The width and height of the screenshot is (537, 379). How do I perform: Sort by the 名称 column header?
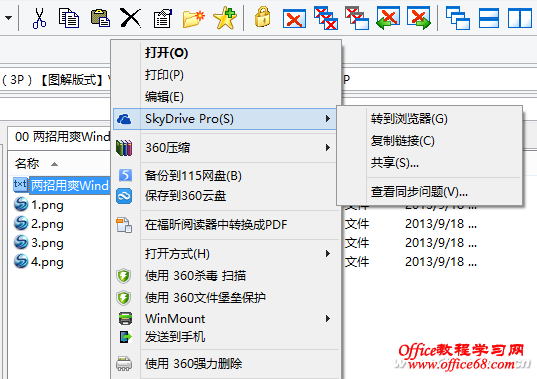[27, 164]
